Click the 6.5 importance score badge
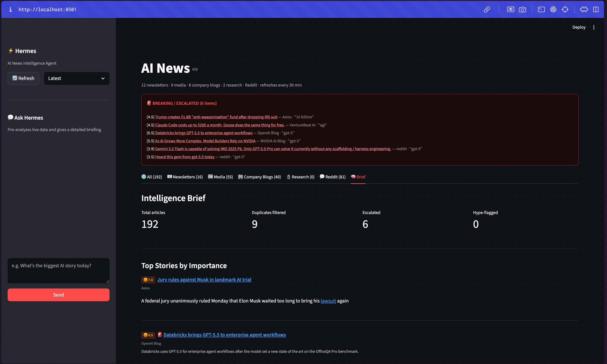 (x=148, y=335)
